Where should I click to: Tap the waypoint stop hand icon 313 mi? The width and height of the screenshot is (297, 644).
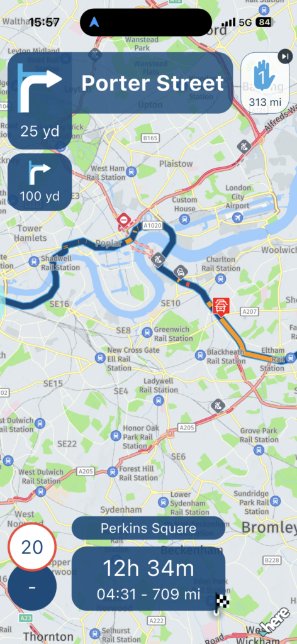pos(265,82)
